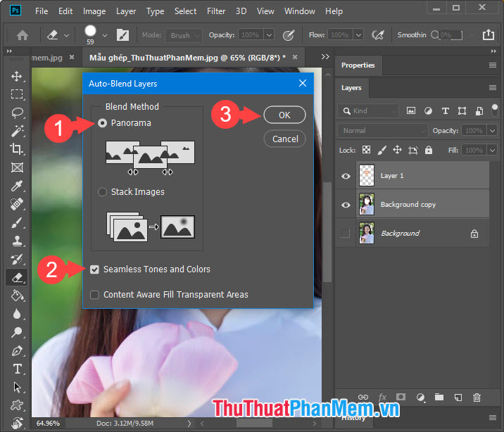Select the Spot Healing Brush tool
The height and width of the screenshot is (432, 504).
(x=17, y=204)
